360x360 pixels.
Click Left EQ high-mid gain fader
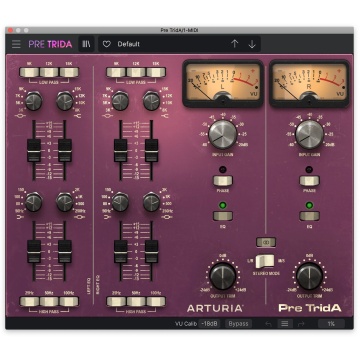(x=34, y=150)
